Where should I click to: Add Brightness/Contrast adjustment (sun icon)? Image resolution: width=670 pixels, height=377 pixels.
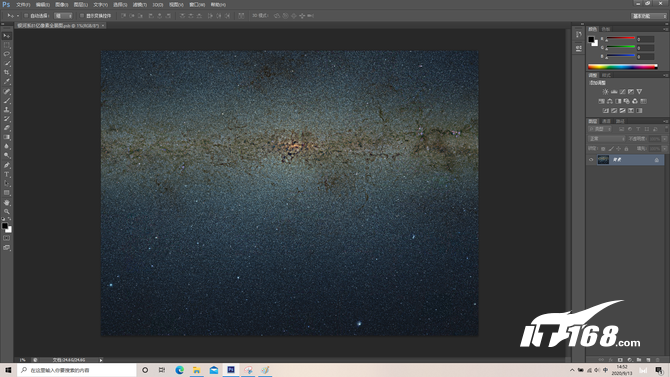click(605, 91)
